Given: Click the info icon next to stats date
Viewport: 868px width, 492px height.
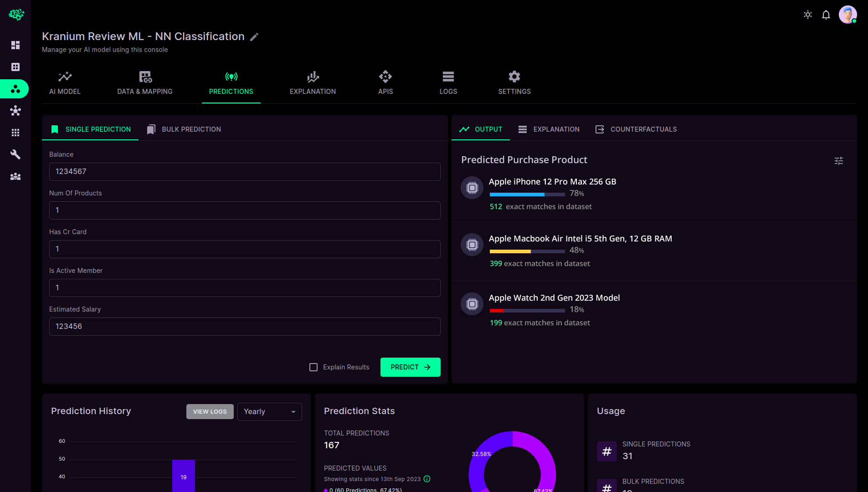Looking at the screenshot, I should tap(427, 479).
